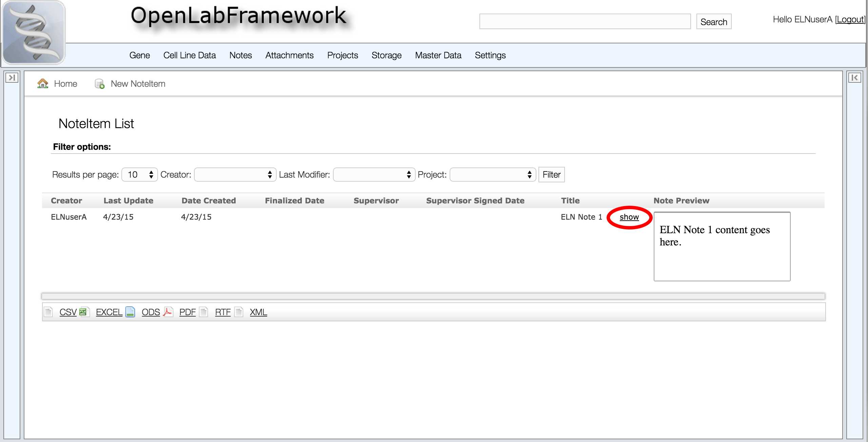The width and height of the screenshot is (868, 442).
Task: Open the Notes menu
Action: (240, 55)
